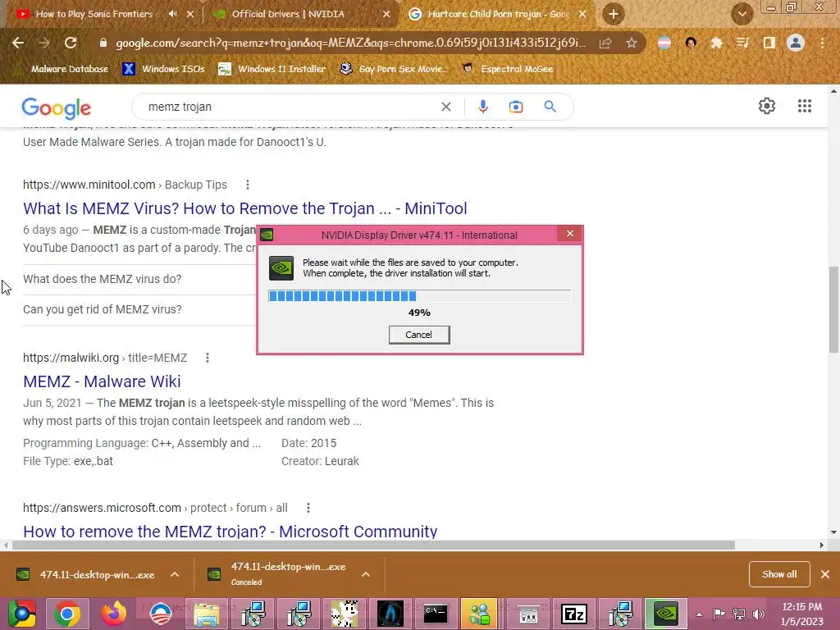
Task: Expand Can you get rid of MEMZ virus?
Action: pyautogui.click(x=139, y=309)
